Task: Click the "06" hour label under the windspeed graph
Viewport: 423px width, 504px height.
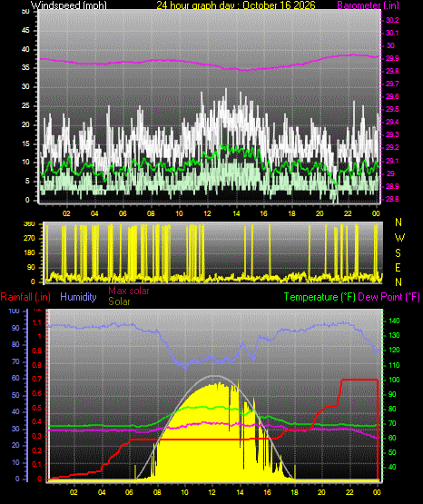Action: click(123, 213)
